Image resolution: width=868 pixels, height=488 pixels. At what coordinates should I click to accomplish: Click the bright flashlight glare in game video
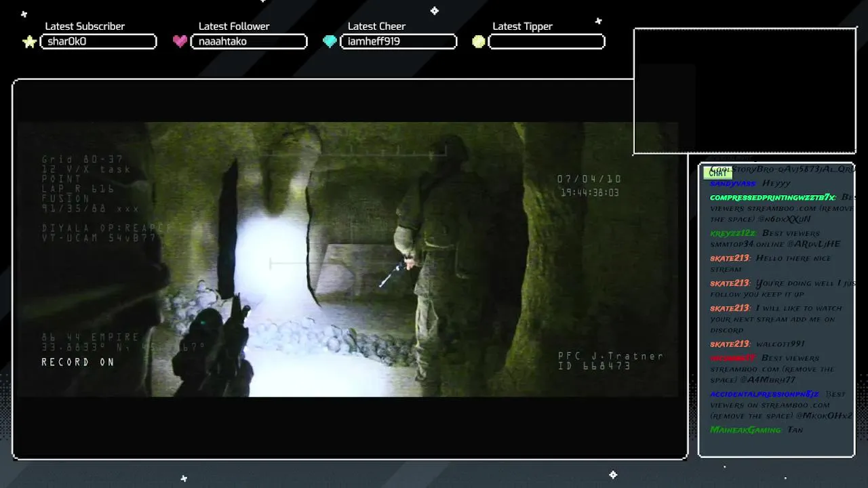pyautogui.click(x=271, y=271)
